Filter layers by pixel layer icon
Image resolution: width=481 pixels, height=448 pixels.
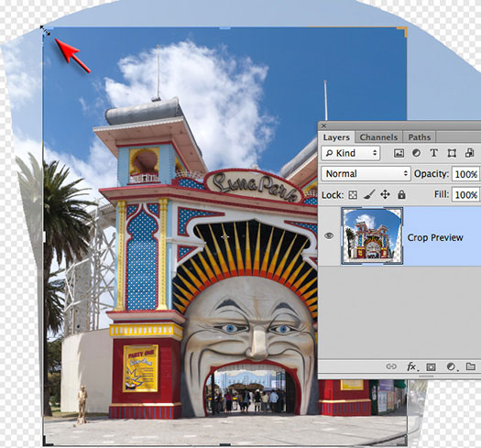tap(399, 153)
